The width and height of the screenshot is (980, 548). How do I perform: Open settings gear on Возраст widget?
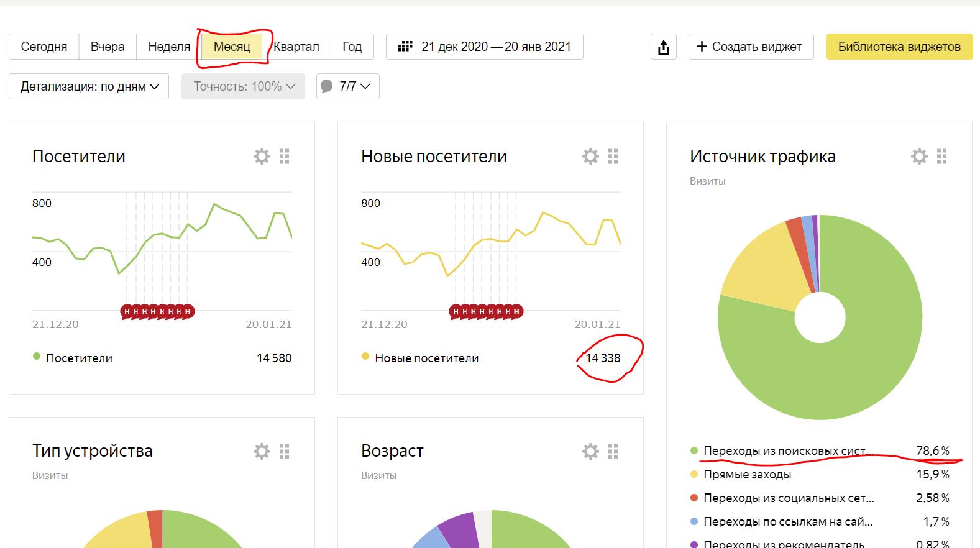[590, 451]
